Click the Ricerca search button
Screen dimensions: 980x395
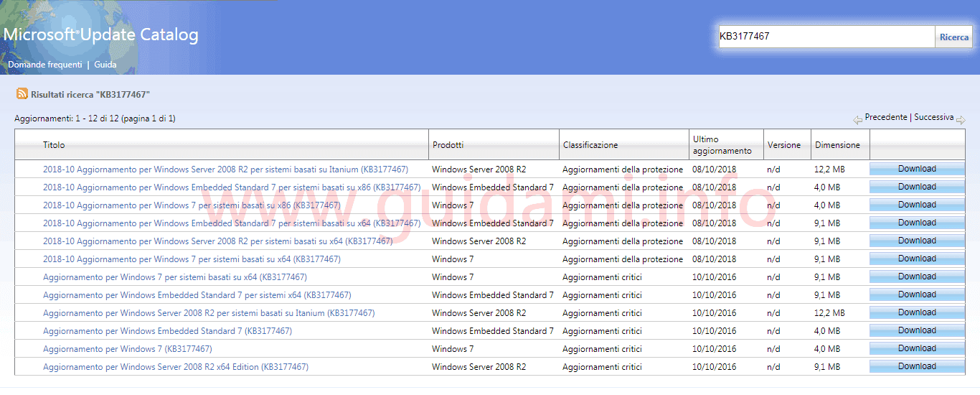(x=953, y=37)
